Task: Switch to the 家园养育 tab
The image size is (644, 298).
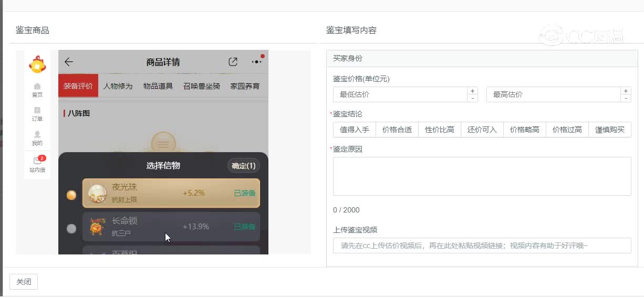Action: pos(245,86)
